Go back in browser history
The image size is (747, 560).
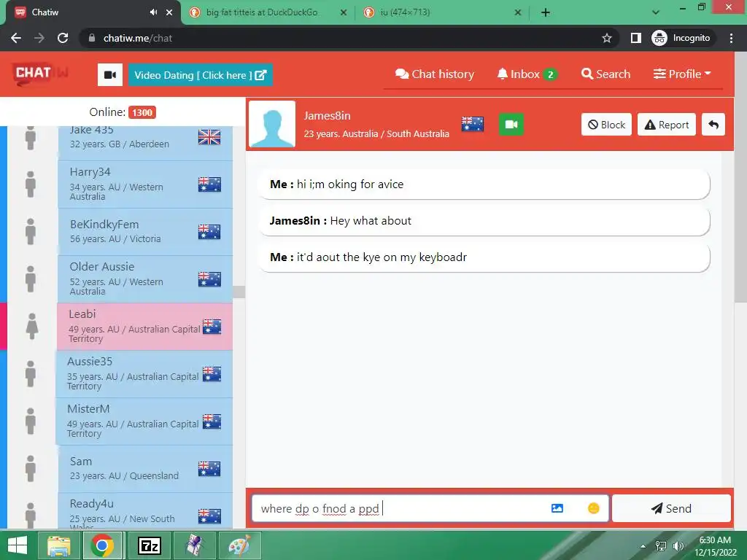[16, 38]
